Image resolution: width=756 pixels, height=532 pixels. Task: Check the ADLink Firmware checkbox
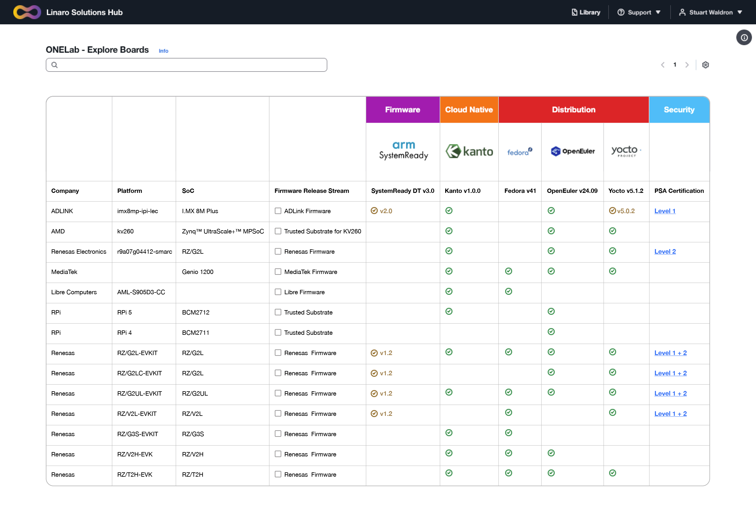278,211
